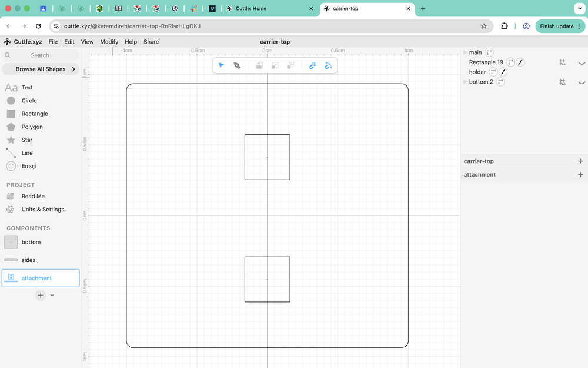Image resolution: width=588 pixels, height=368 pixels.
Task: Add a new component with plus button
Action: pos(41,295)
